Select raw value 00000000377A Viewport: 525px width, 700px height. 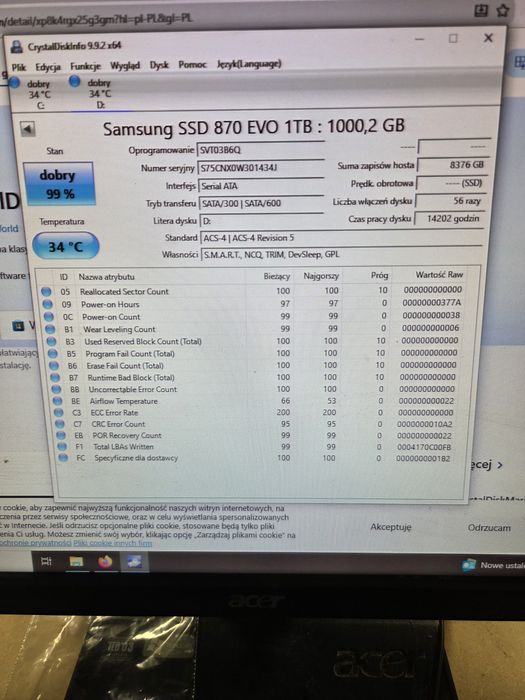tap(432, 303)
